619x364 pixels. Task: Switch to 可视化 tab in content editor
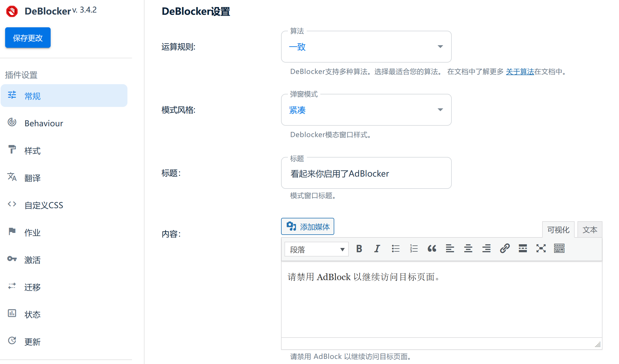pos(558,230)
